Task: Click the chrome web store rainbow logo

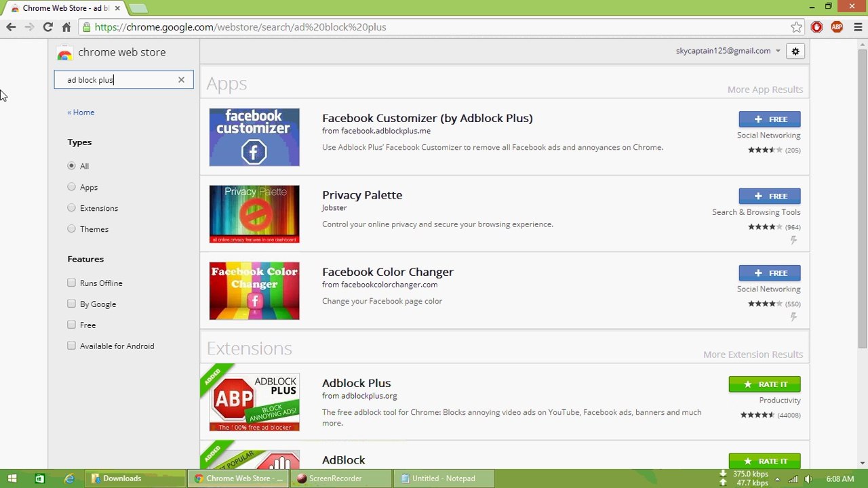Action: (x=64, y=53)
